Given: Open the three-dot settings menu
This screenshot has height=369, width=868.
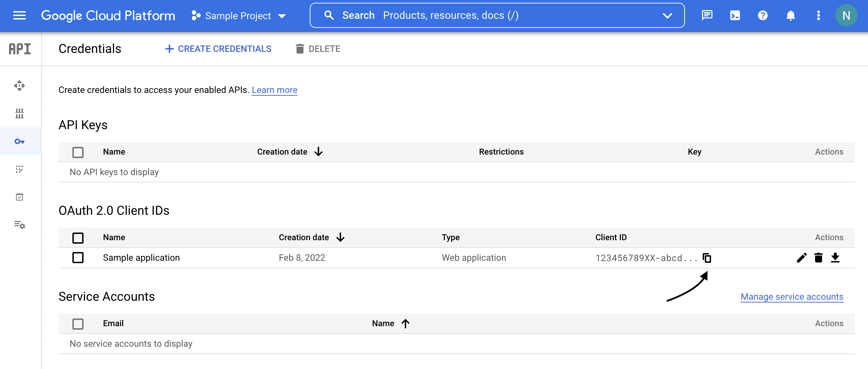Looking at the screenshot, I should pos(819,16).
